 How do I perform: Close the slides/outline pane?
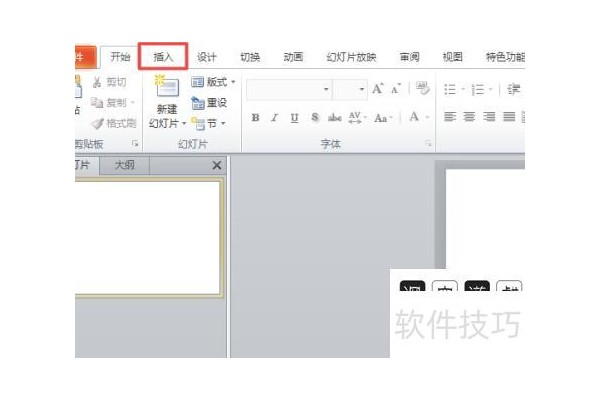click(x=217, y=165)
